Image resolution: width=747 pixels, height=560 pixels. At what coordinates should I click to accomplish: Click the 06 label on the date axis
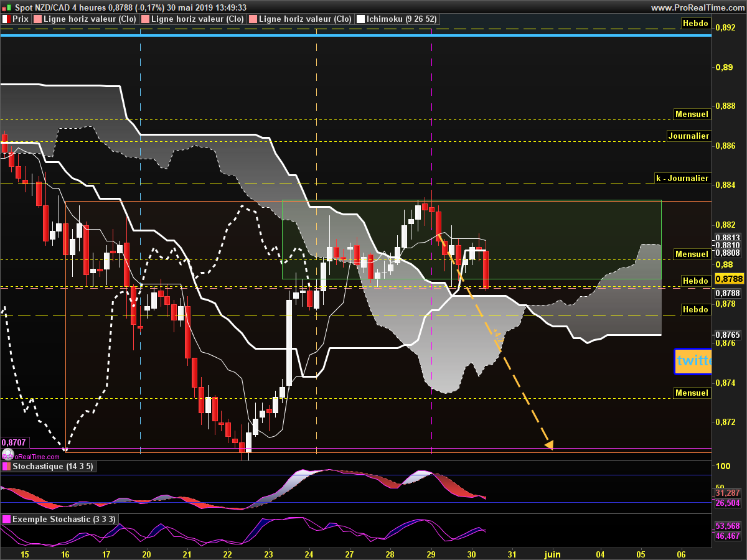click(681, 554)
